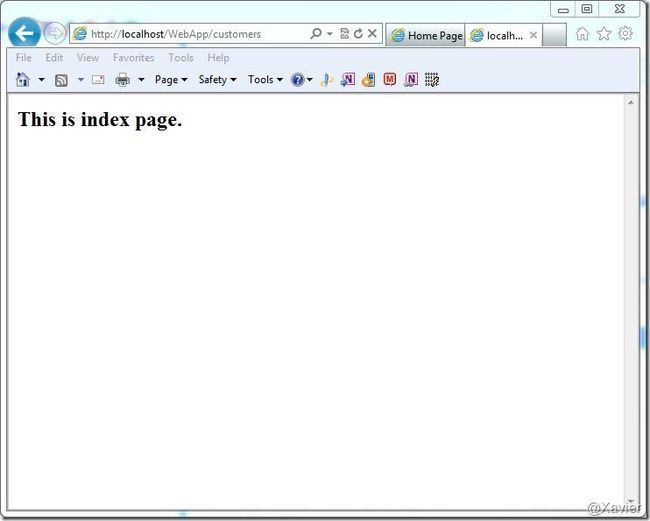650x521 pixels.
Task: Open the Edit menu
Action: (54, 58)
